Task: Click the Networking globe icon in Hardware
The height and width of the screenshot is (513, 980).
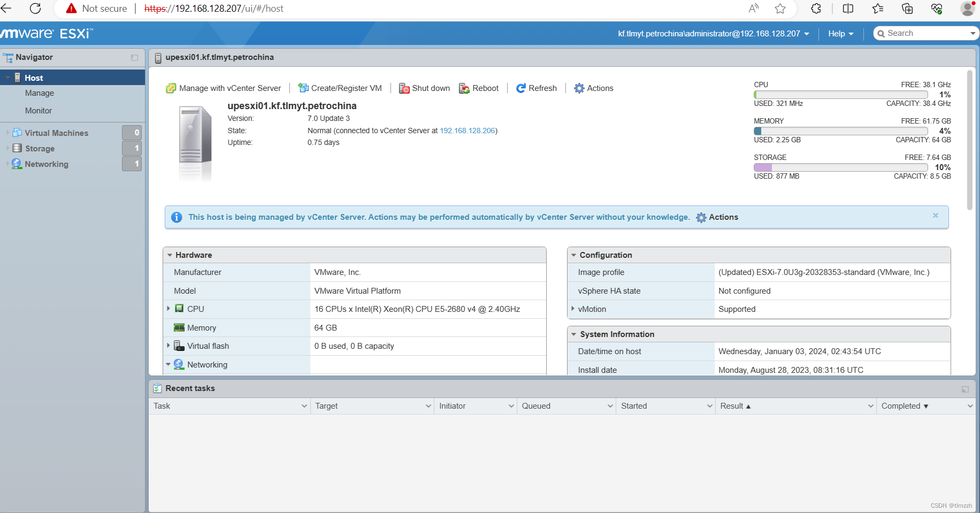Action: tap(179, 364)
